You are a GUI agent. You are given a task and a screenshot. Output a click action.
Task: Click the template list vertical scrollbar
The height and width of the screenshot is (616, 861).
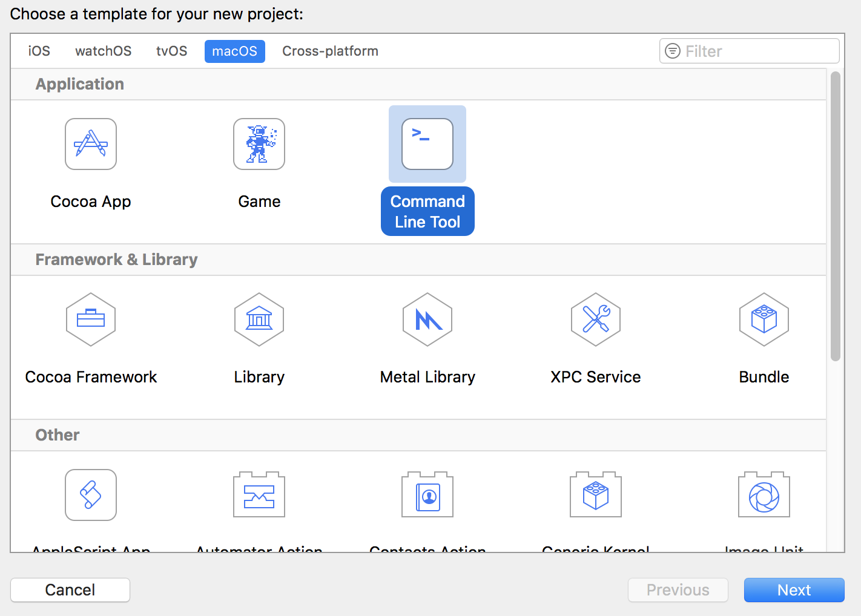[x=836, y=216]
